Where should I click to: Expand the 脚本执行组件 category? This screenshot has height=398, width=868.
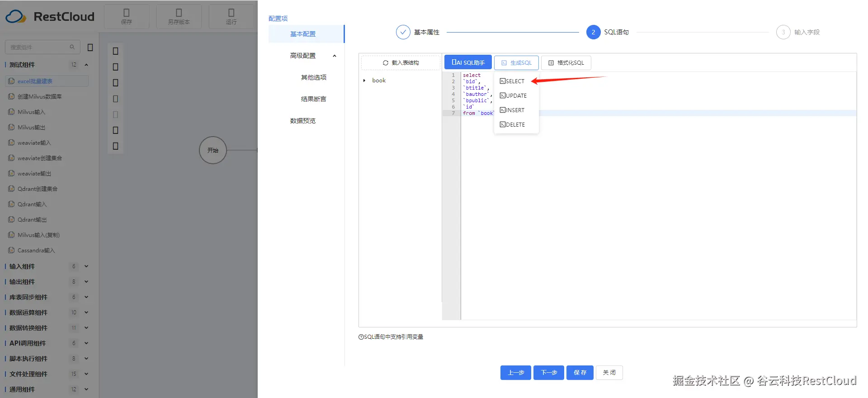click(x=86, y=359)
